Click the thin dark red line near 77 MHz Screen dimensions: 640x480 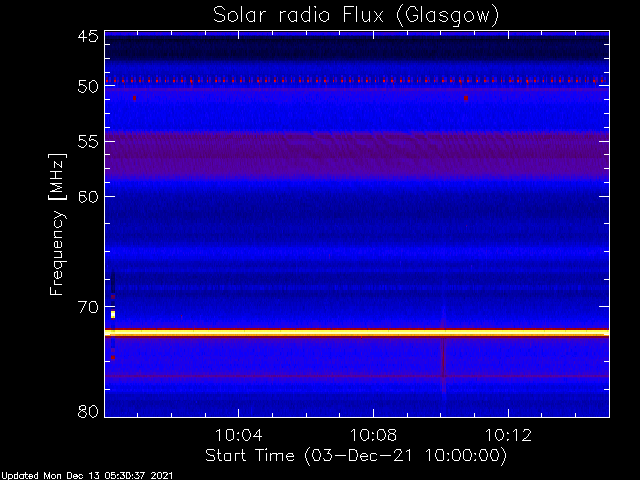pos(357,376)
